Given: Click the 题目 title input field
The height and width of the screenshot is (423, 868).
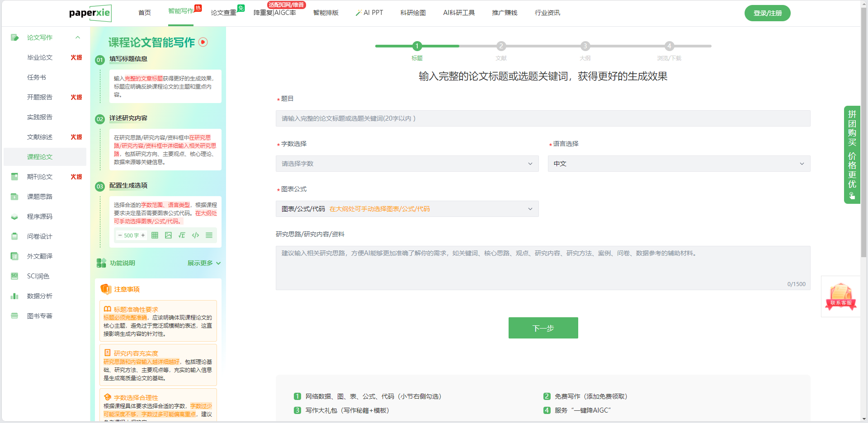Looking at the screenshot, I should (x=542, y=118).
